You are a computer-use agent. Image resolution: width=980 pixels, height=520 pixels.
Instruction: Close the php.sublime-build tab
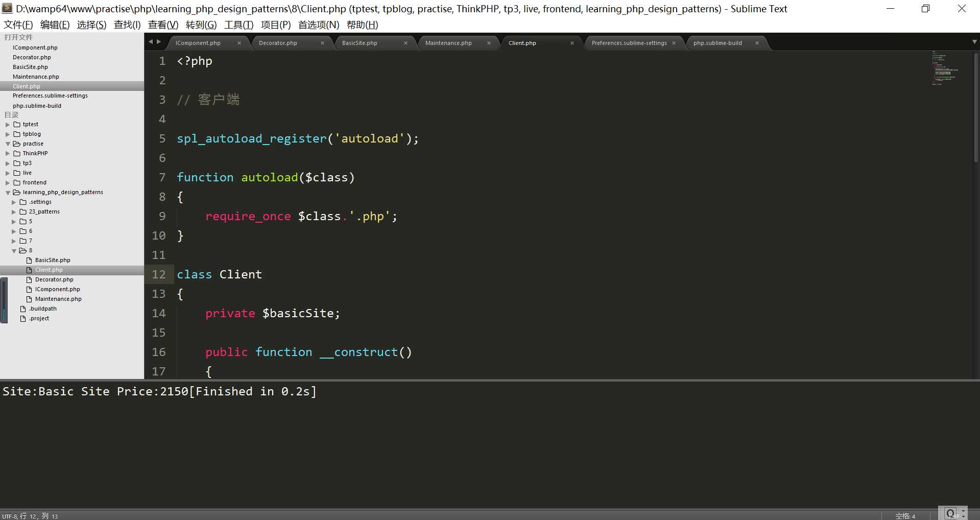coord(757,43)
